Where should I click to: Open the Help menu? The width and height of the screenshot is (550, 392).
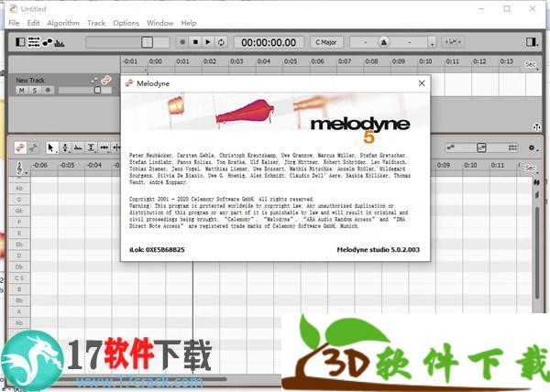click(x=189, y=23)
